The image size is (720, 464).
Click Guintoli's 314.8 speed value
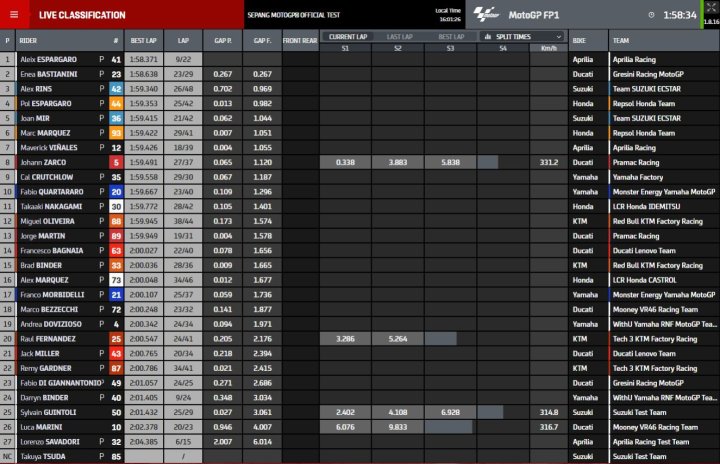(x=549, y=412)
